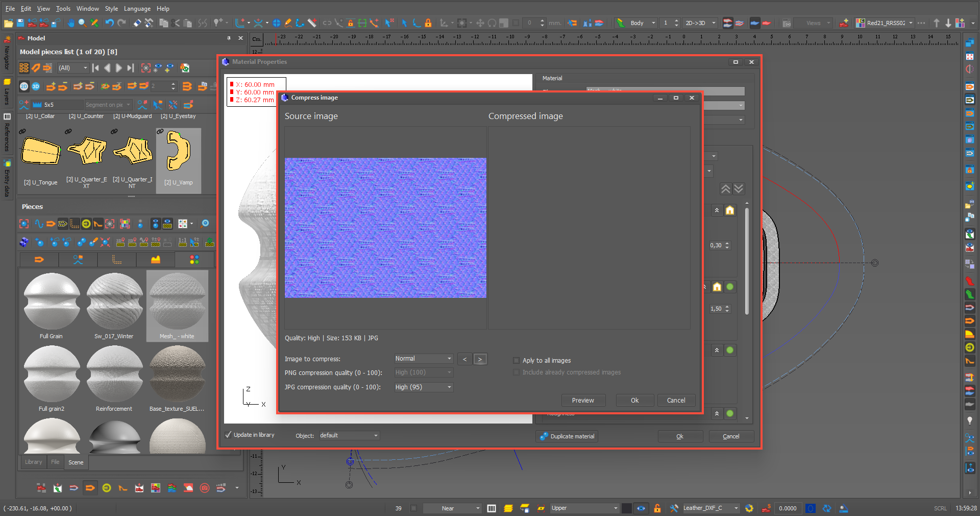Toggle the eye visibility button in status bar
Screen dimensions: 980x516
[641, 508]
